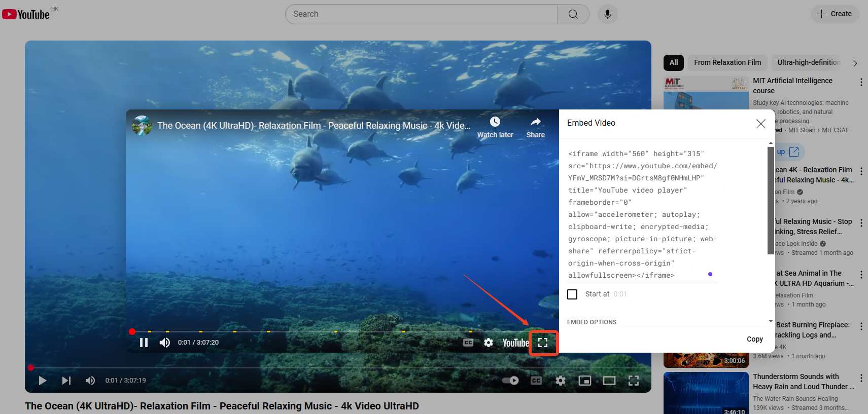
Task: Mute the embed preview volume
Action: [164, 343]
